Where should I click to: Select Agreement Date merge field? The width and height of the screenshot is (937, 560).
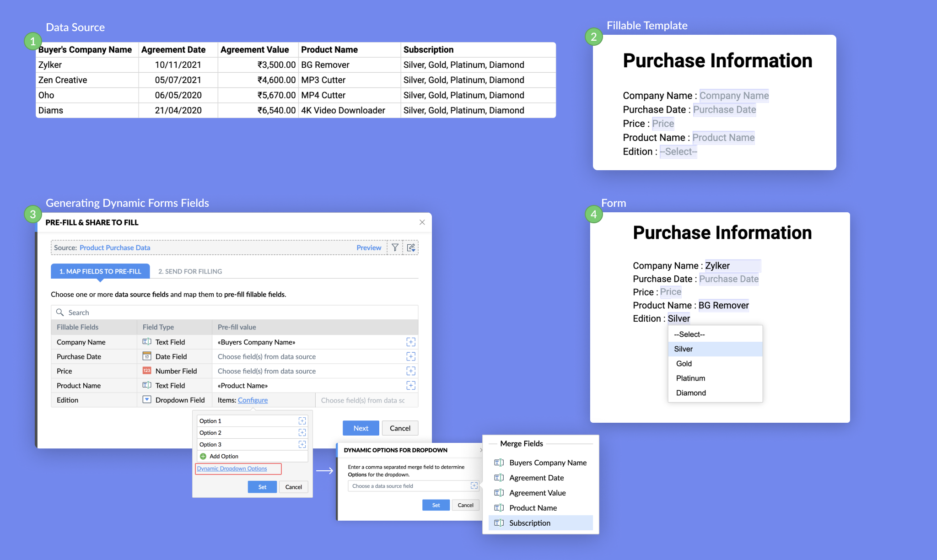pyautogui.click(x=541, y=478)
